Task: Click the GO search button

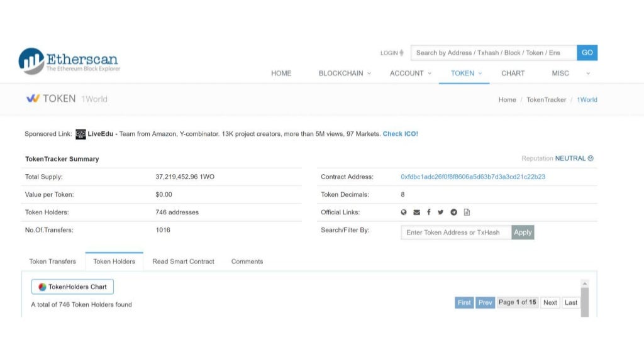Action: (x=587, y=53)
